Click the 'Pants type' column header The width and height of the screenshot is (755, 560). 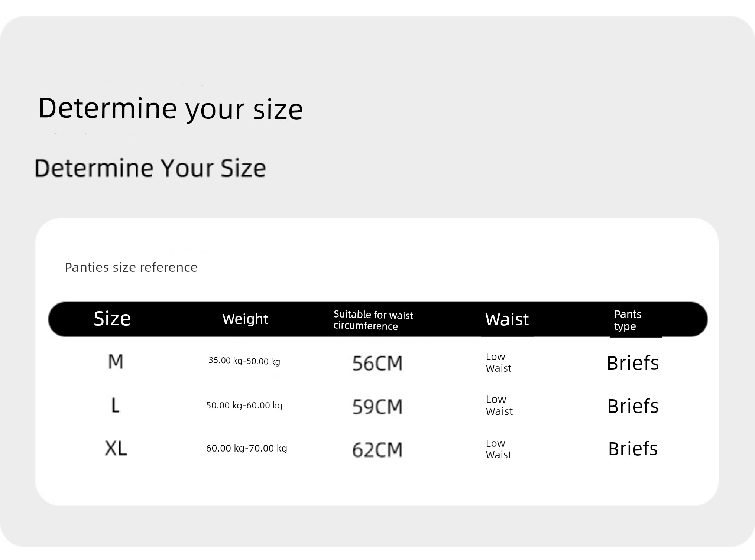[x=627, y=320]
